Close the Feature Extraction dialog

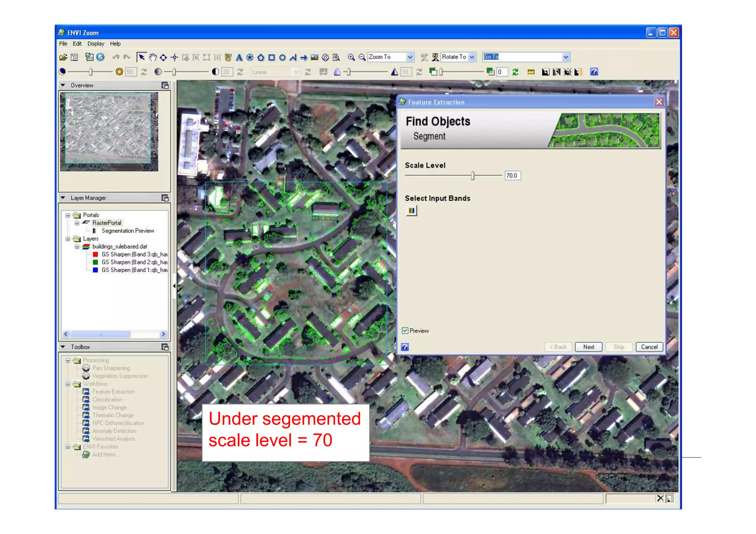pos(659,102)
